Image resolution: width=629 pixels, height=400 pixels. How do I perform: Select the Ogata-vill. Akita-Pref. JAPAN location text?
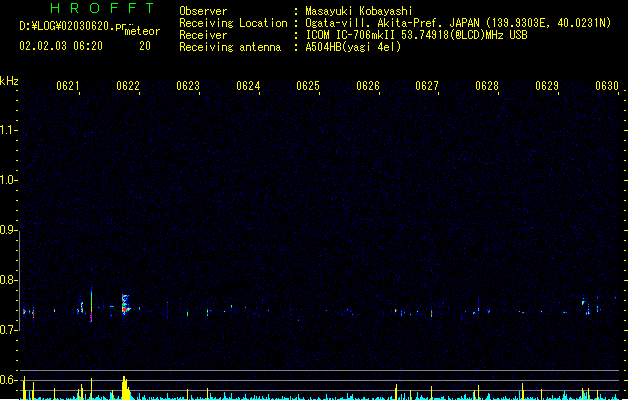[x=458, y=23]
